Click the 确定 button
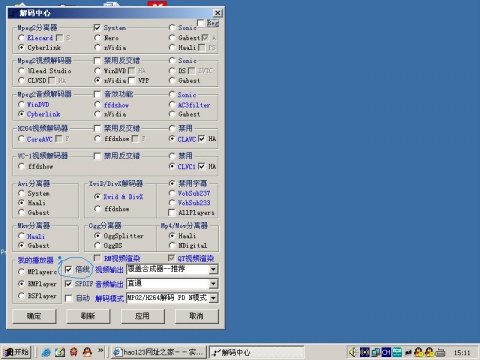The image size is (480, 360). tap(34, 316)
